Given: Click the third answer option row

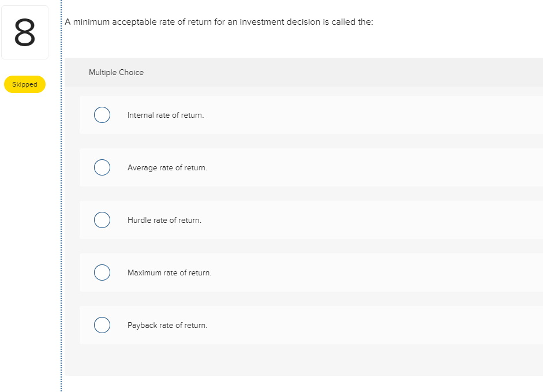Looking at the screenshot, I should pyautogui.click(x=289, y=220).
